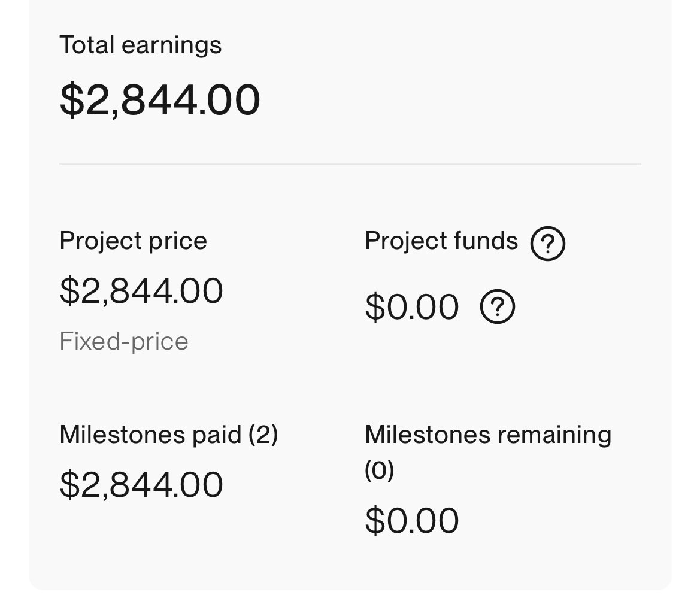Select the $0.00 amount under Milestones remaining
This screenshot has width=700, height=595.
pyautogui.click(x=411, y=521)
